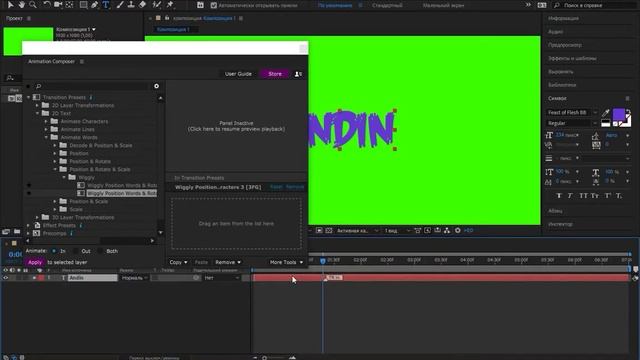Enable Small Caps text style
This screenshot has height=360, width=640.
point(595,196)
